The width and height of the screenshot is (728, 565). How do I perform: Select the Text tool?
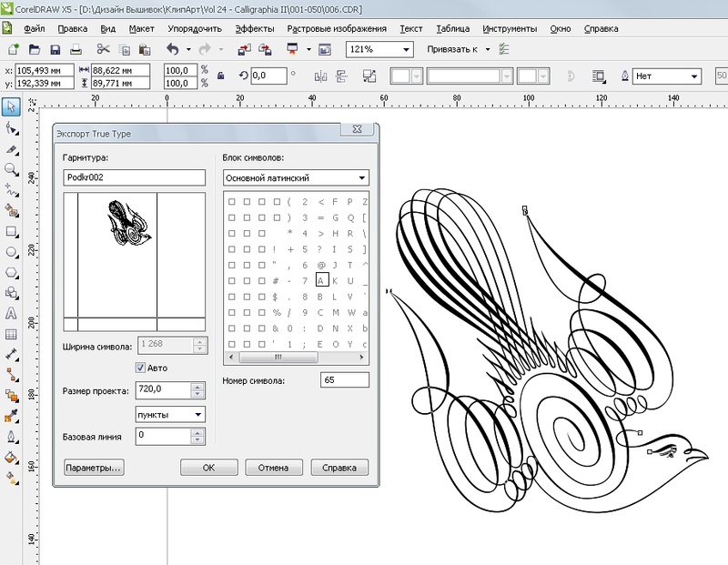pyautogui.click(x=12, y=313)
